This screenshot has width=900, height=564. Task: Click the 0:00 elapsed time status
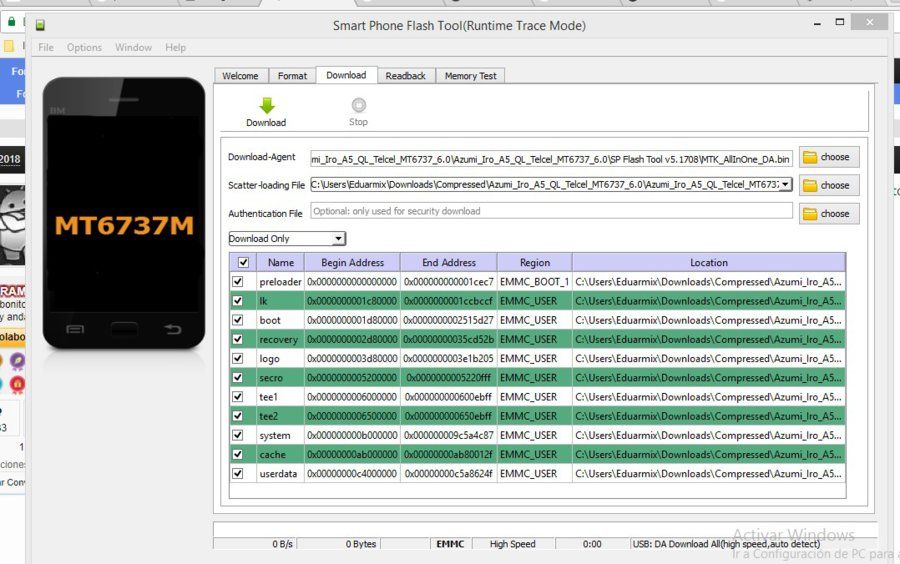coord(592,543)
